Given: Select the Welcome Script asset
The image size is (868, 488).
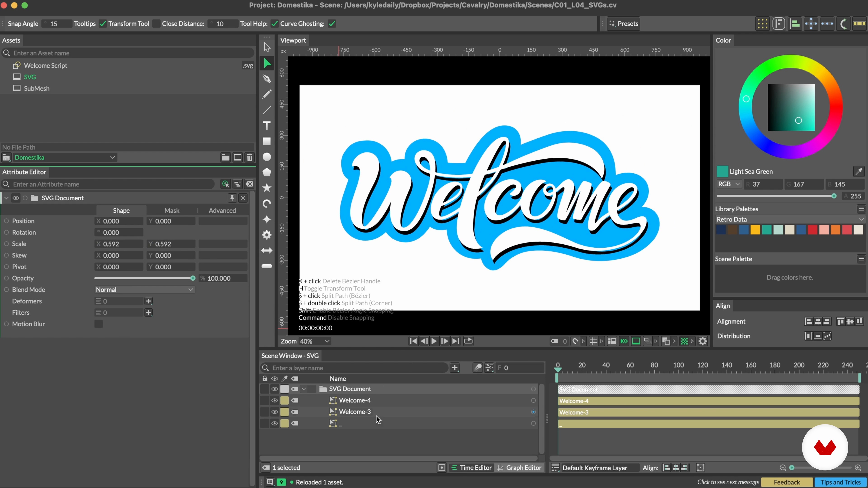Looking at the screenshot, I should click(x=45, y=65).
